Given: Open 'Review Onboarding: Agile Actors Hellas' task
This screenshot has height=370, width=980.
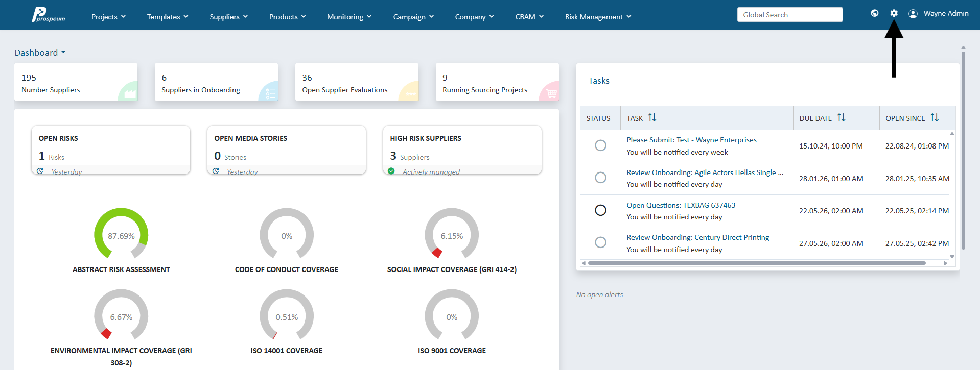Looking at the screenshot, I should coord(705,172).
